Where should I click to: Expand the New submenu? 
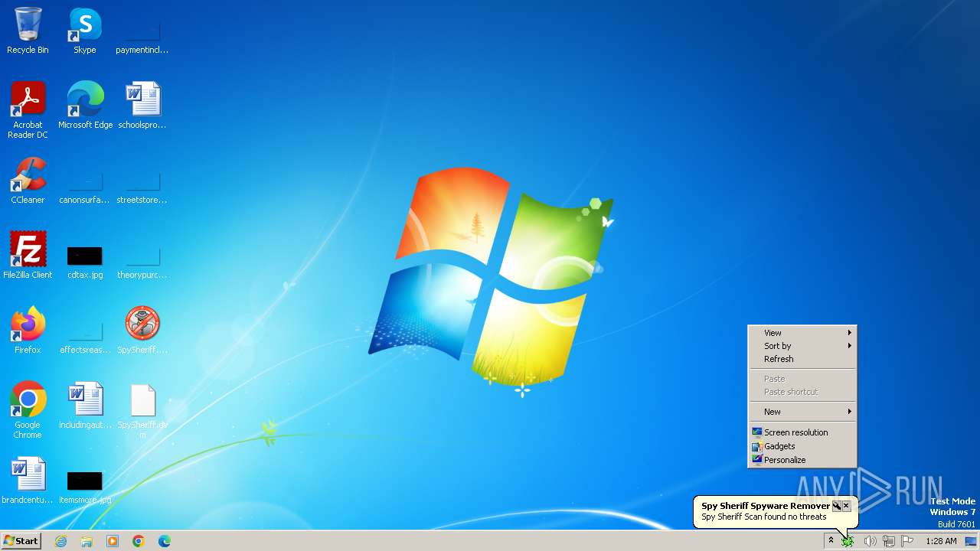[x=802, y=412]
